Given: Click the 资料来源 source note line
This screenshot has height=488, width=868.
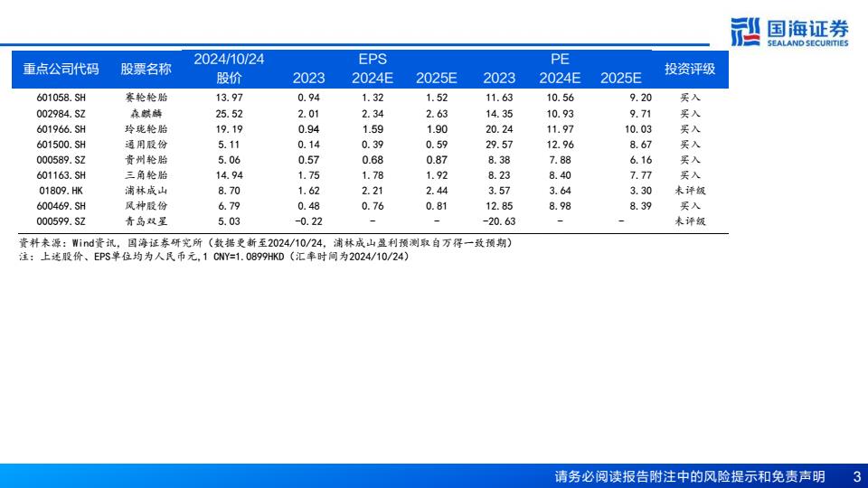Looking at the screenshot, I should click(x=266, y=243).
